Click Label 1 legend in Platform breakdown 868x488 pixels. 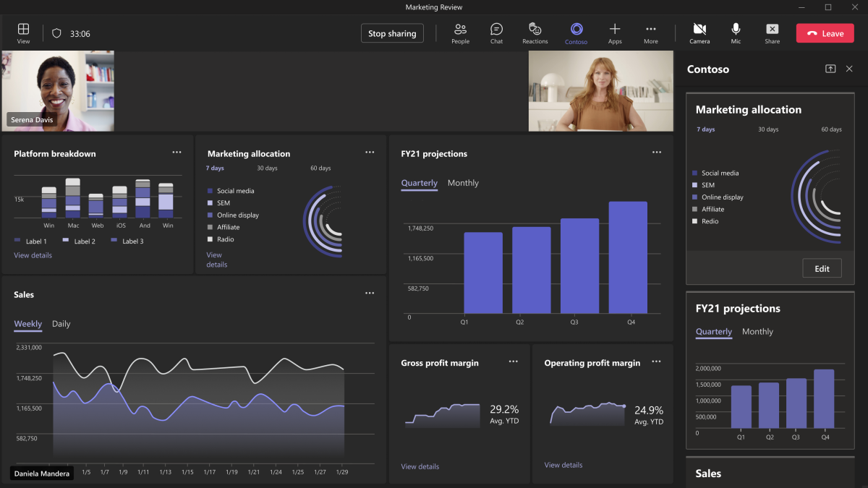click(30, 241)
